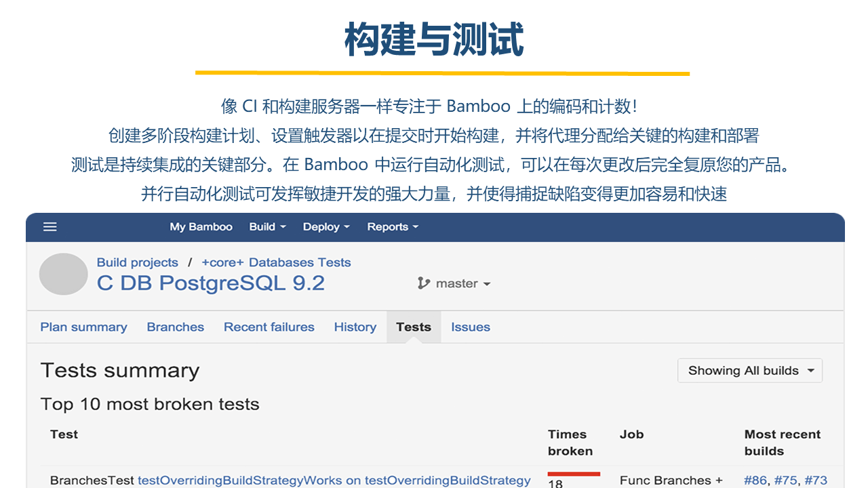Viewport: 868px width, 488px height.
Task: Expand the Build menu
Action: pos(267,227)
